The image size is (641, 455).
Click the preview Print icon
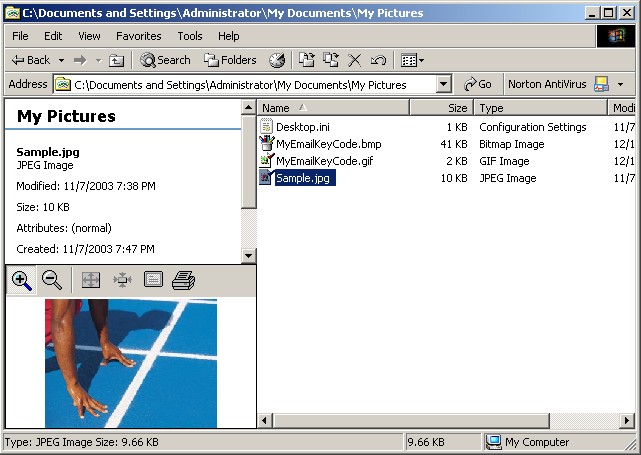click(184, 280)
